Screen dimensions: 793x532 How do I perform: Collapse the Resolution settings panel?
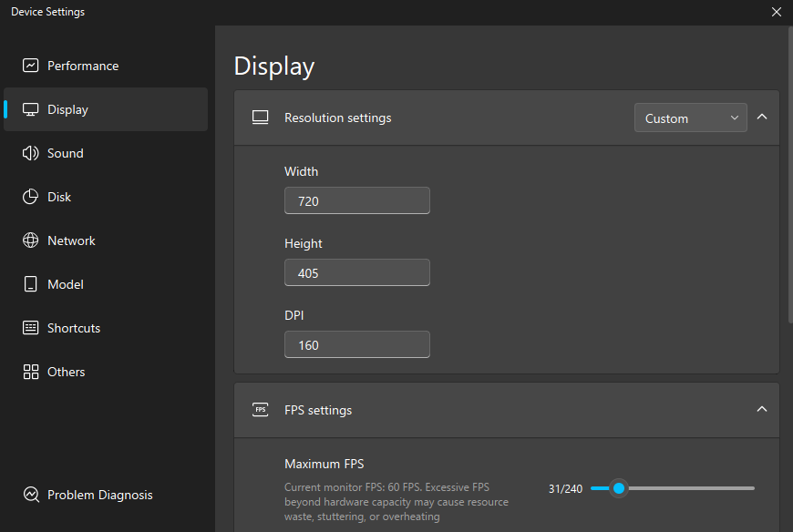(762, 118)
